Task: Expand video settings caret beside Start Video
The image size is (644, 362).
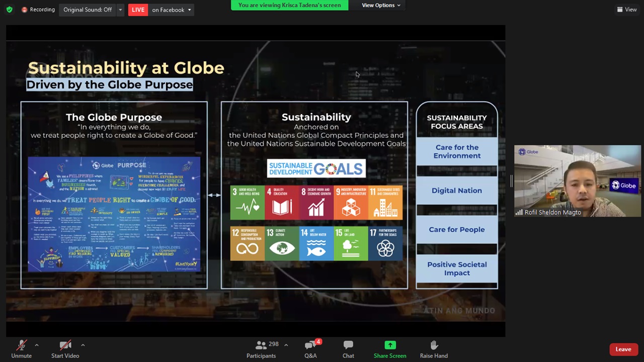Action: click(83, 345)
